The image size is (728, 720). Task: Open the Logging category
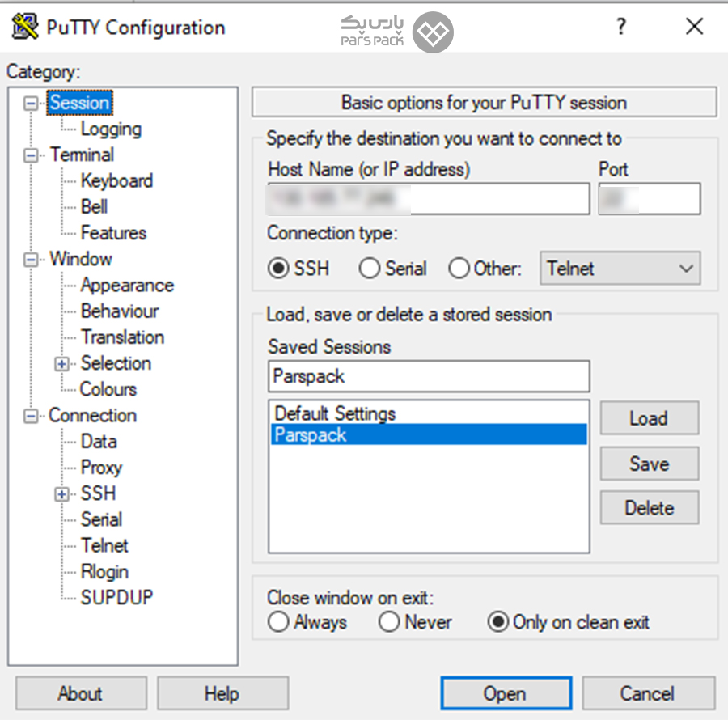[111, 129]
